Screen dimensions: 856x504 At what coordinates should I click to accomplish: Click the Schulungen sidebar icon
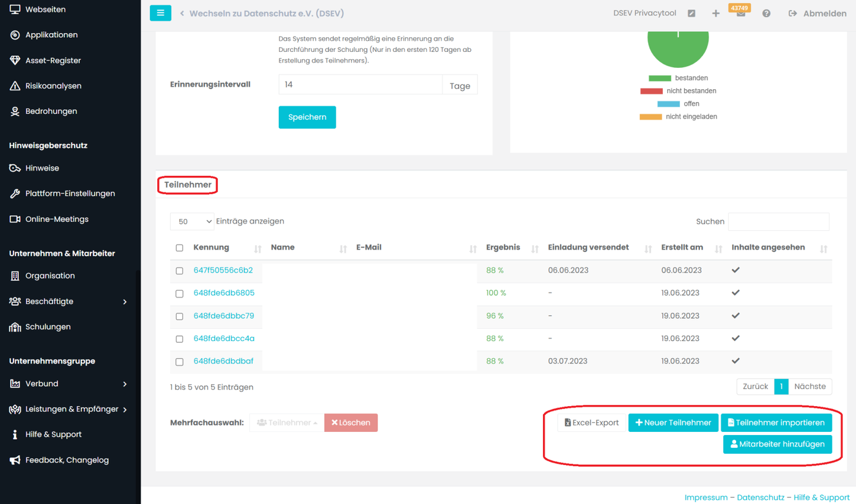click(15, 327)
